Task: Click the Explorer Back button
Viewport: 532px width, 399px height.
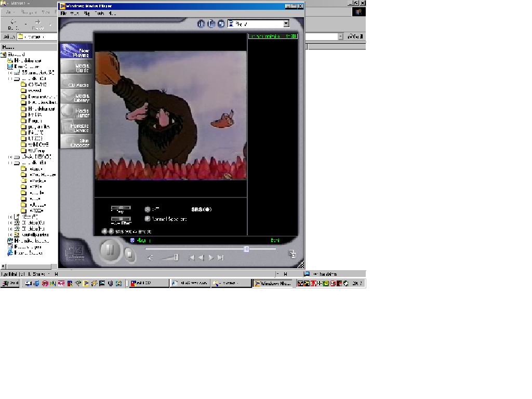Action: [13, 24]
